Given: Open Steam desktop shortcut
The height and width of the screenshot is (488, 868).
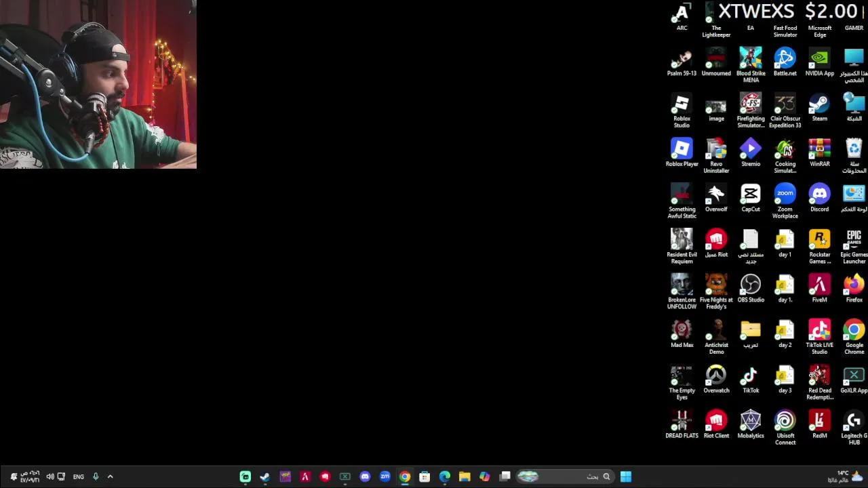Looking at the screenshot, I should (x=820, y=108).
